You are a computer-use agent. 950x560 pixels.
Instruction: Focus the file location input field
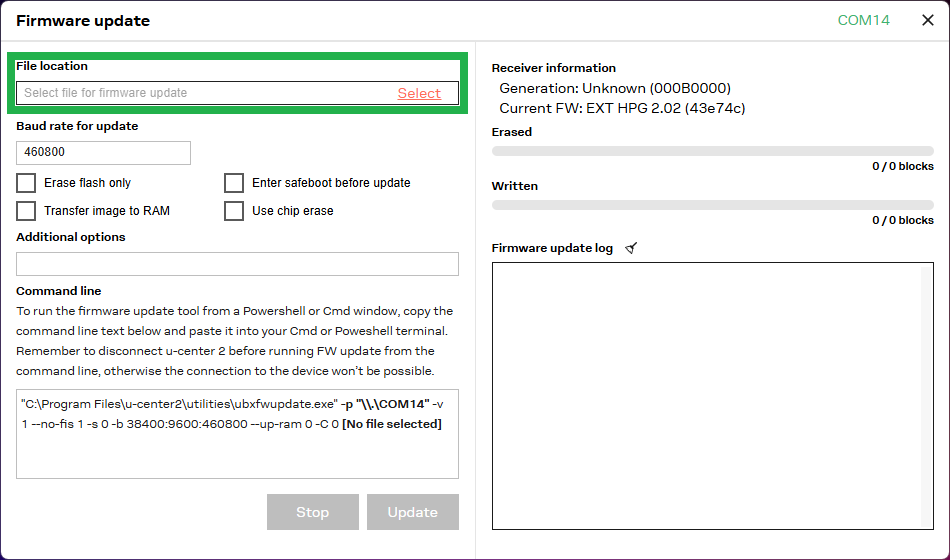[237, 93]
